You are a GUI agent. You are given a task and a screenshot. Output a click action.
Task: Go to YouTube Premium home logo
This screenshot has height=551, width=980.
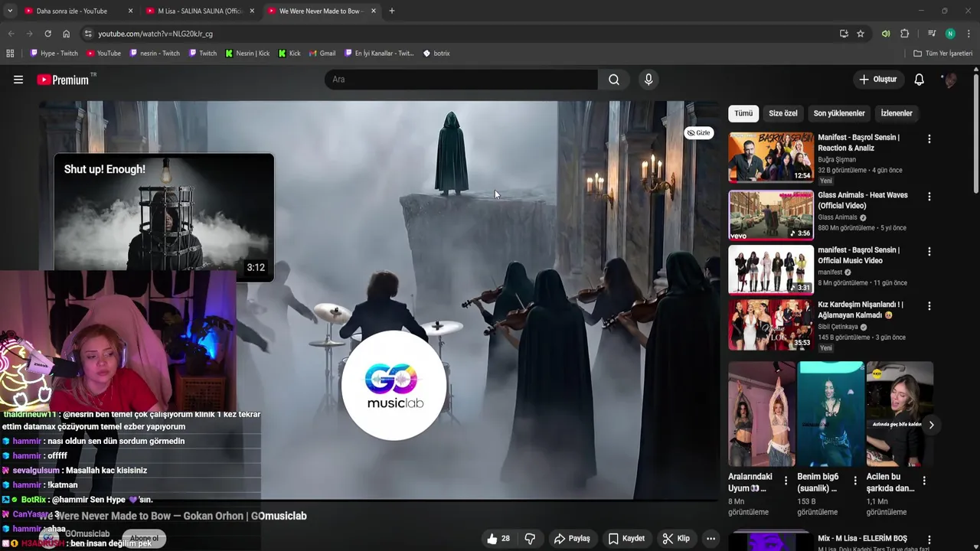(65, 80)
